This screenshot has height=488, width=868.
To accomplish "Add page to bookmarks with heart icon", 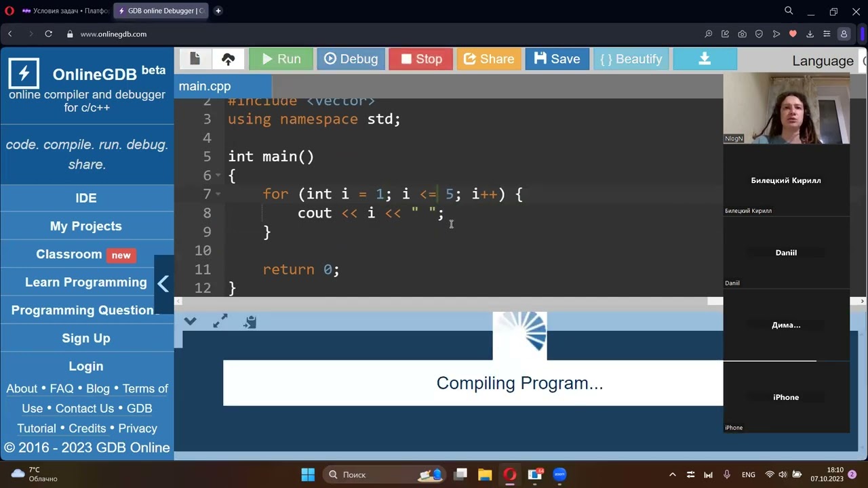I will [793, 34].
